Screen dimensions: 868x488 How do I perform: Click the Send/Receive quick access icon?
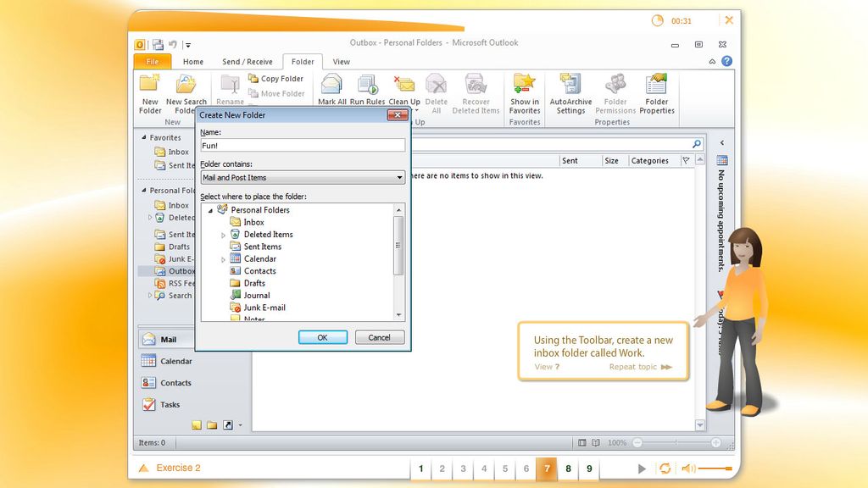[x=159, y=45]
